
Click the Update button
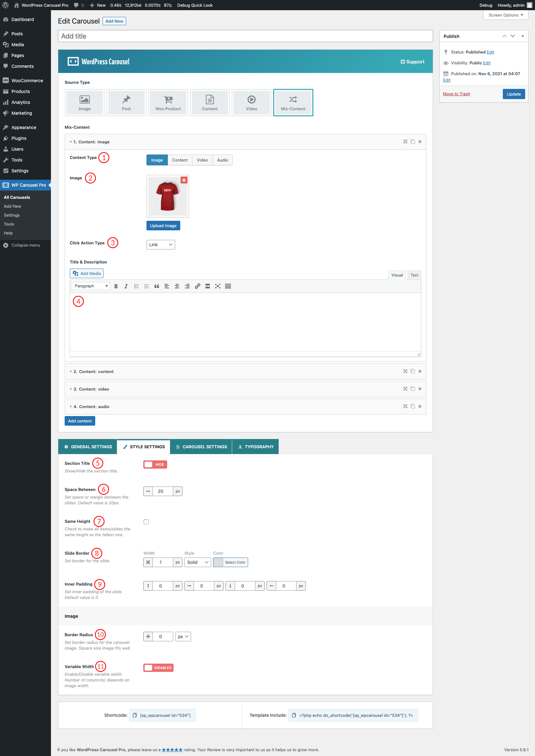tap(513, 94)
